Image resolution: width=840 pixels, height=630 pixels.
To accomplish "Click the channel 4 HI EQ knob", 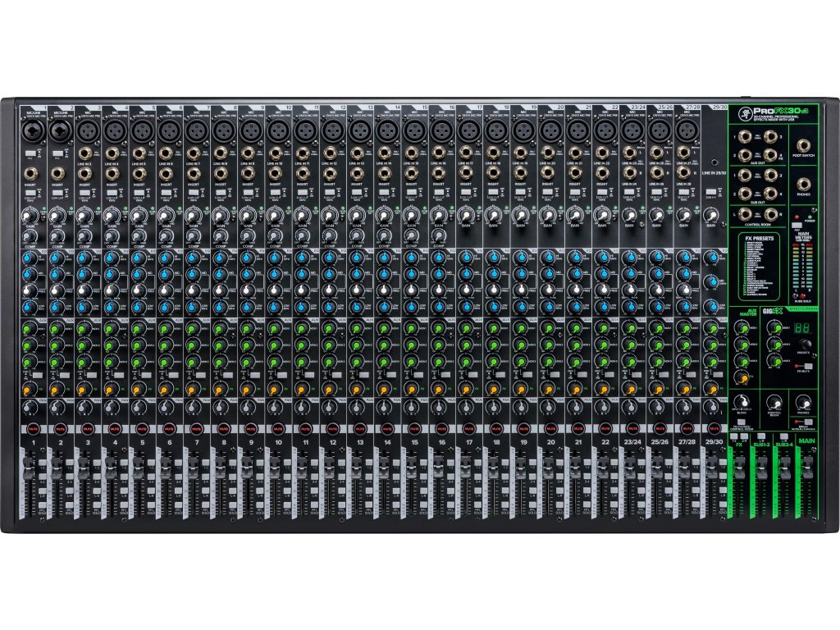I will pyautogui.click(x=111, y=258).
